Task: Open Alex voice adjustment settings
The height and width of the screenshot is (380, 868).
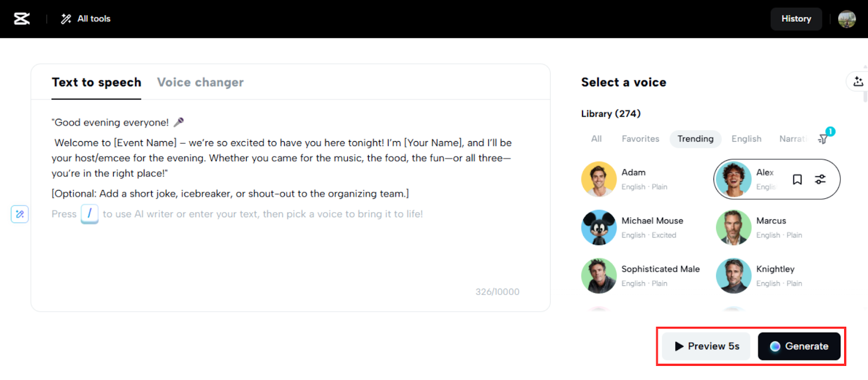Action: tap(820, 180)
